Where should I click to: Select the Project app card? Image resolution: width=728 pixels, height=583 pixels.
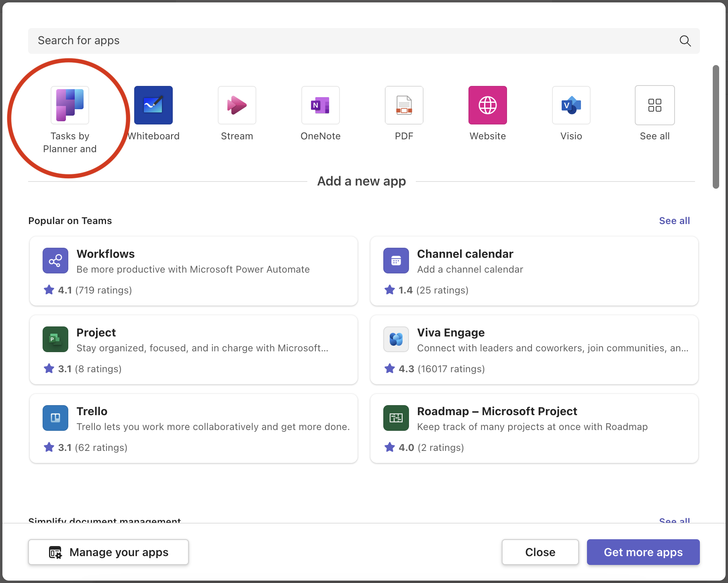point(193,350)
